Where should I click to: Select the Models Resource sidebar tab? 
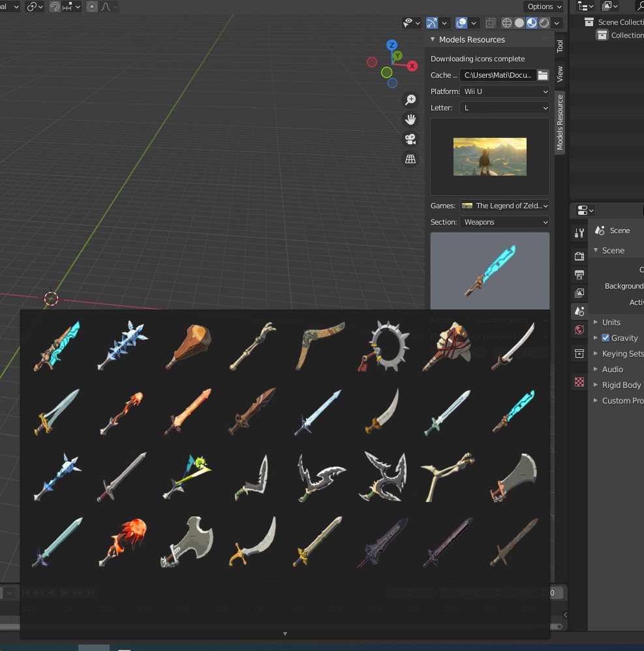point(560,122)
